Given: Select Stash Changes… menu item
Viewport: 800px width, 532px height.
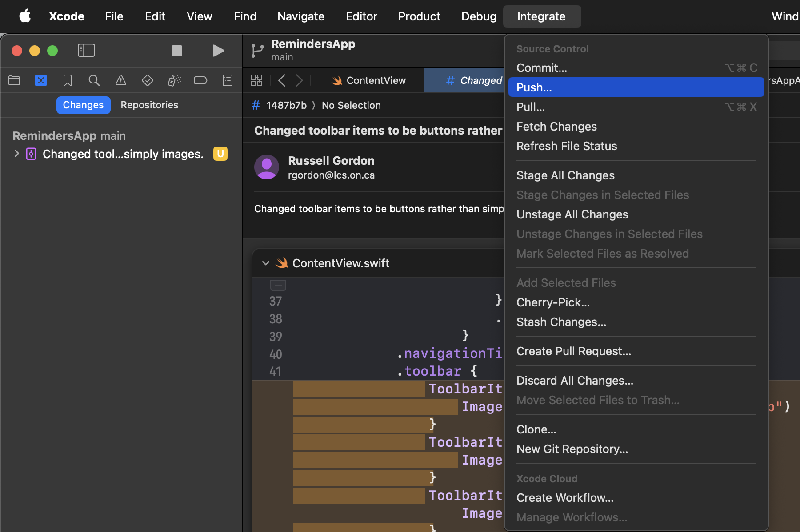Looking at the screenshot, I should pos(561,322).
